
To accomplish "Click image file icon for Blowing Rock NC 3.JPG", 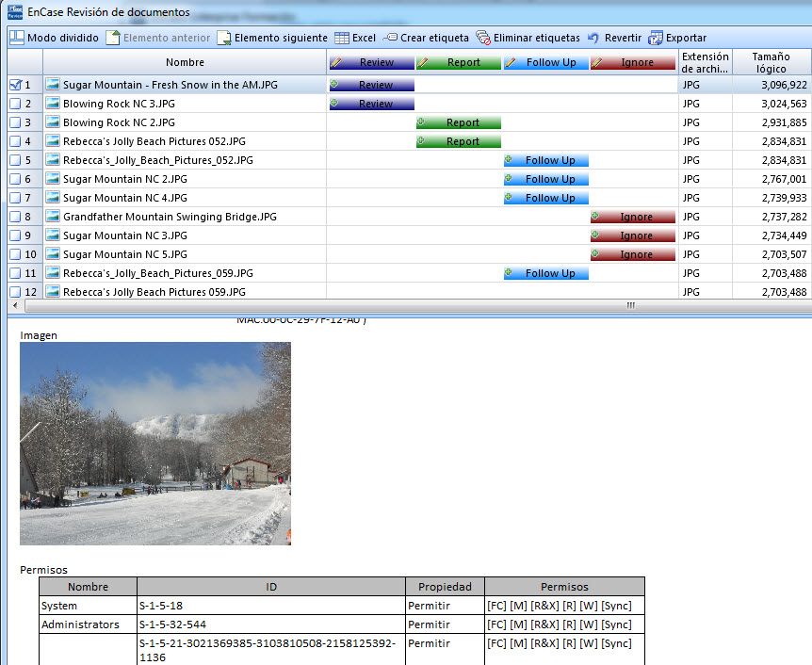I will (53, 104).
